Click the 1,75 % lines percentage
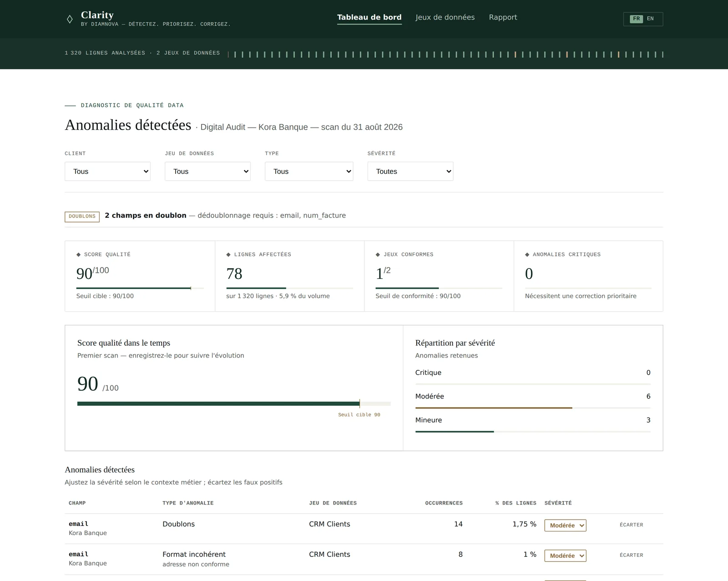 [x=524, y=524]
